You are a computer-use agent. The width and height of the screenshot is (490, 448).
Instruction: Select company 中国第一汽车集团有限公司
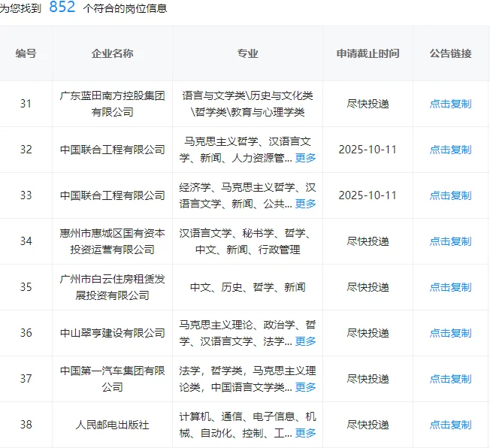click(112, 379)
